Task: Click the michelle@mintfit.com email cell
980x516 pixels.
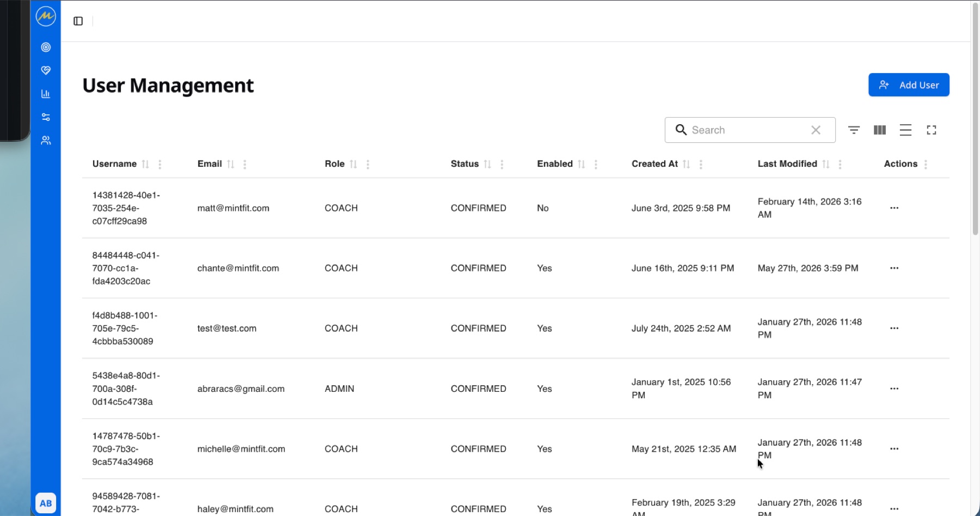Action: click(241, 449)
